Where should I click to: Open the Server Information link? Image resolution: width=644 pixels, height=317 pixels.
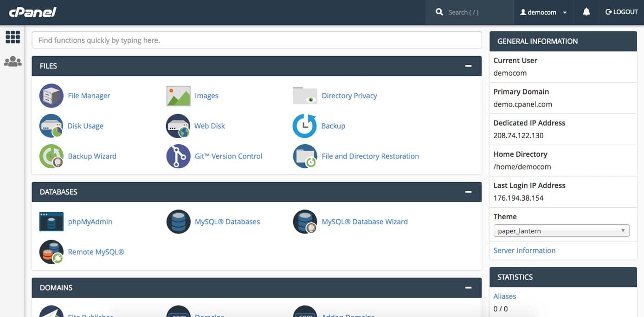524,250
